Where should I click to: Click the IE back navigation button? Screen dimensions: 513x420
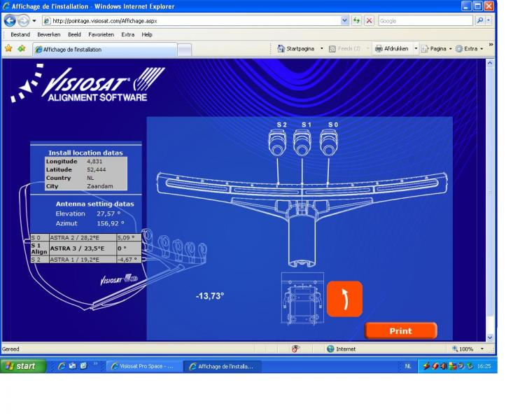[x=10, y=21]
